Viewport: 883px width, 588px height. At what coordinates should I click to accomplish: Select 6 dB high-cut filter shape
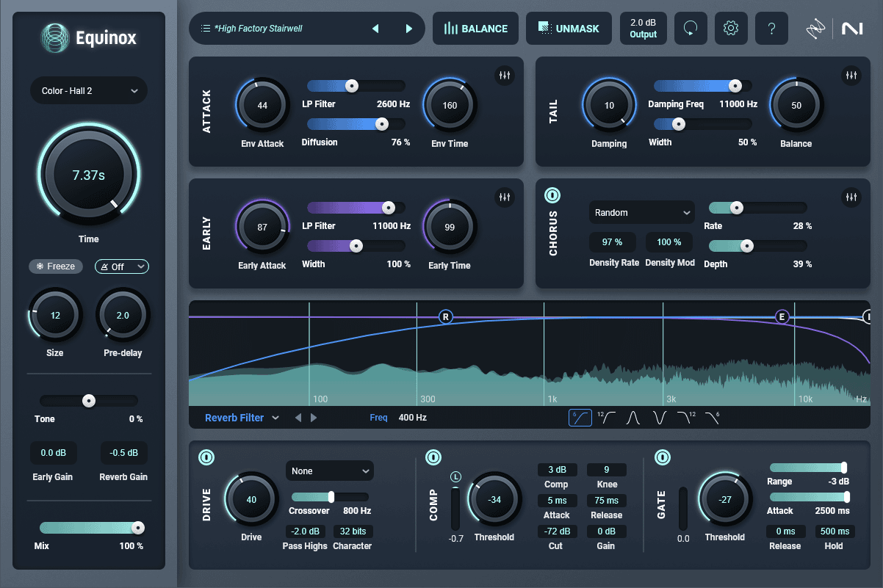coord(712,418)
